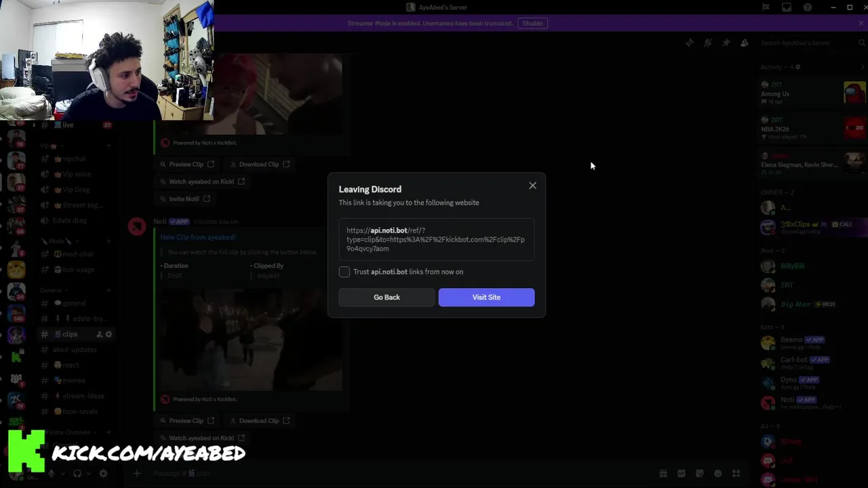Check Trust api.noti.bot links checkbox
Screen dimensions: 868x488
pyautogui.click(x=344, y=272)
